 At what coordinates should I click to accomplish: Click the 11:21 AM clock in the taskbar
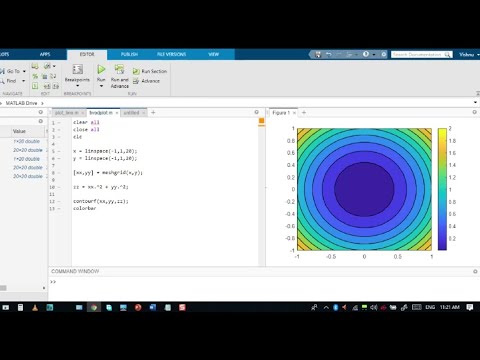click(450, 307)
